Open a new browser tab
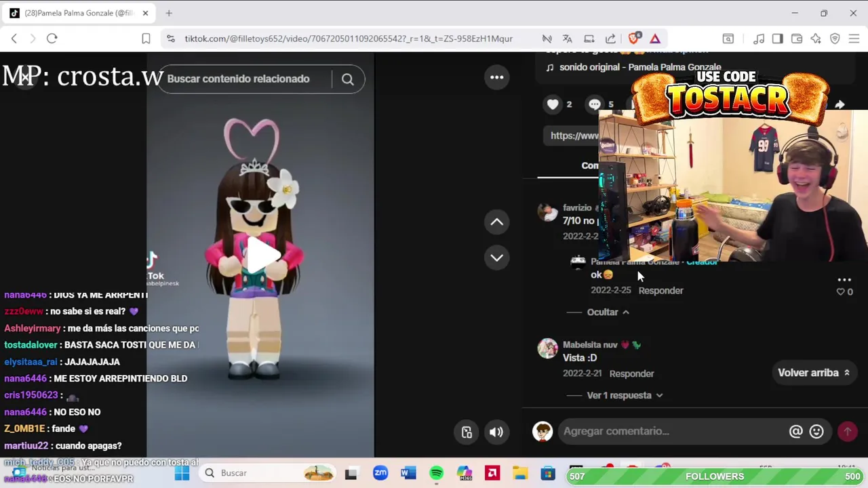The width and height of the screenshot is (868, 488). 169,13
